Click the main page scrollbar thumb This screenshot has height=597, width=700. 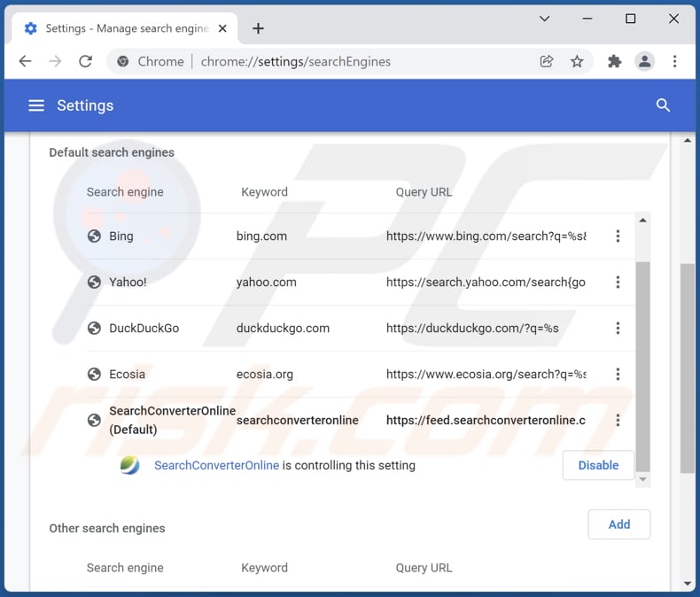pos(688,368)
